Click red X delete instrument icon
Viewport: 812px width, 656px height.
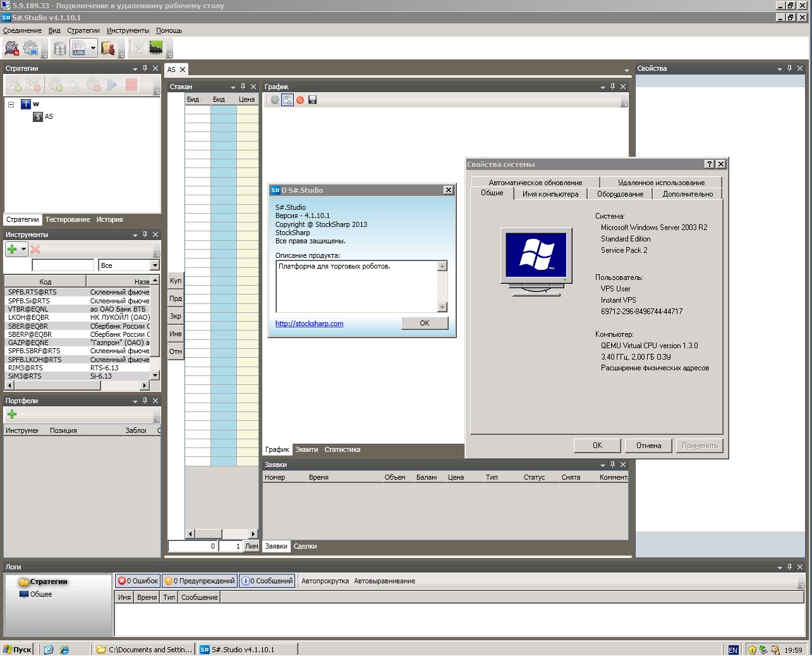pos(35,249)
